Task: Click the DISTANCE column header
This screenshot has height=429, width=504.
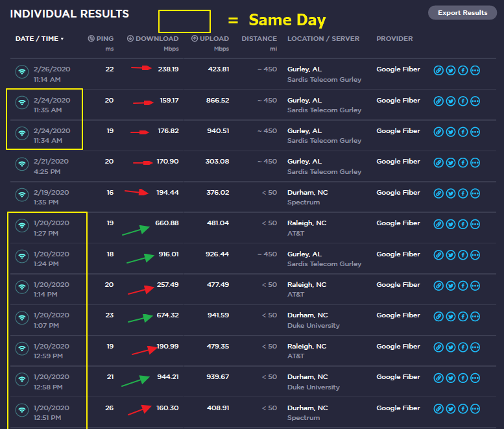Action: pos(259,38)
